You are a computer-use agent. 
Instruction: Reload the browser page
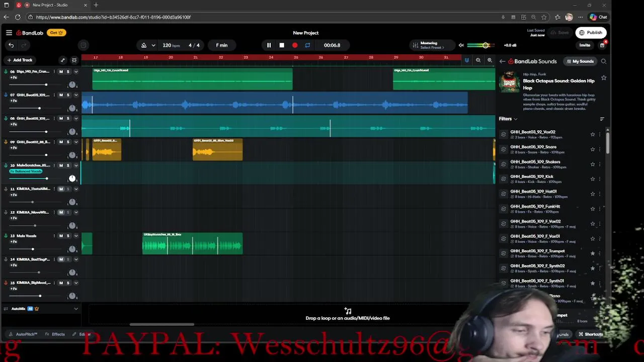[18, 17]
